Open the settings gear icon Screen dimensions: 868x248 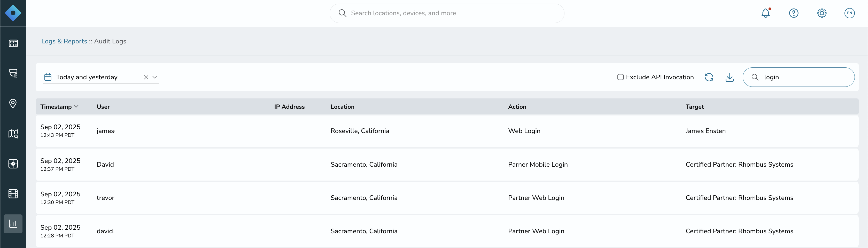822,13
